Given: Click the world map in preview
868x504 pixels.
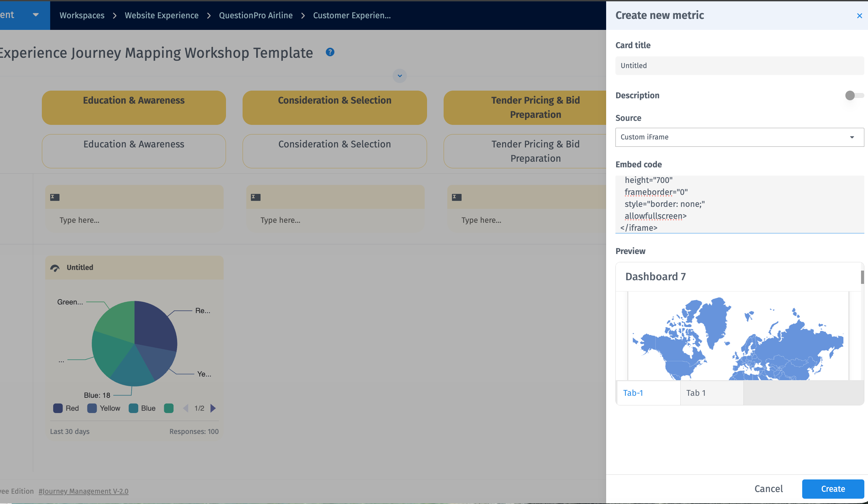Looking at the screenshot, I should (738, 338).
